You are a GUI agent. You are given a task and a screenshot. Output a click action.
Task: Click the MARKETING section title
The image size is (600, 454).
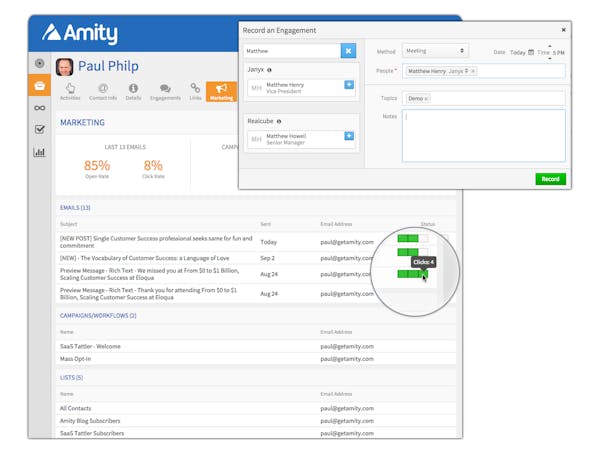click(82, 122)
